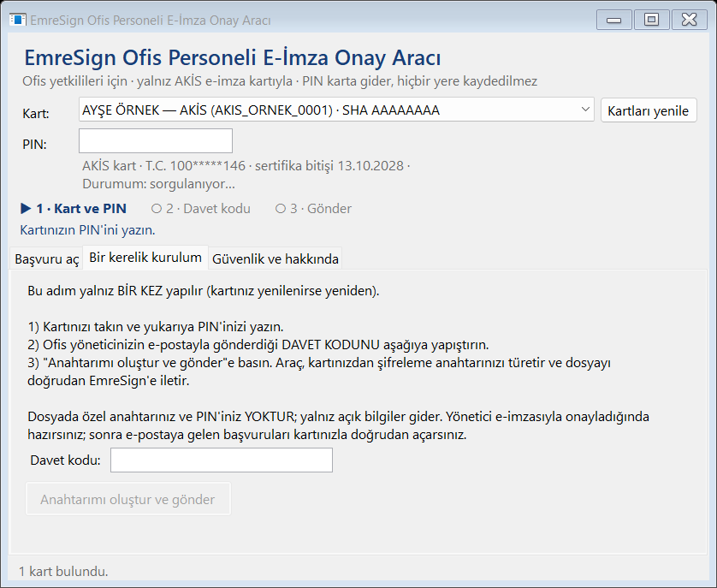Click 'Durumum: sorgulanıyor...' status line
Viewport: 717px width, 588px height.
tap(158, 184)
